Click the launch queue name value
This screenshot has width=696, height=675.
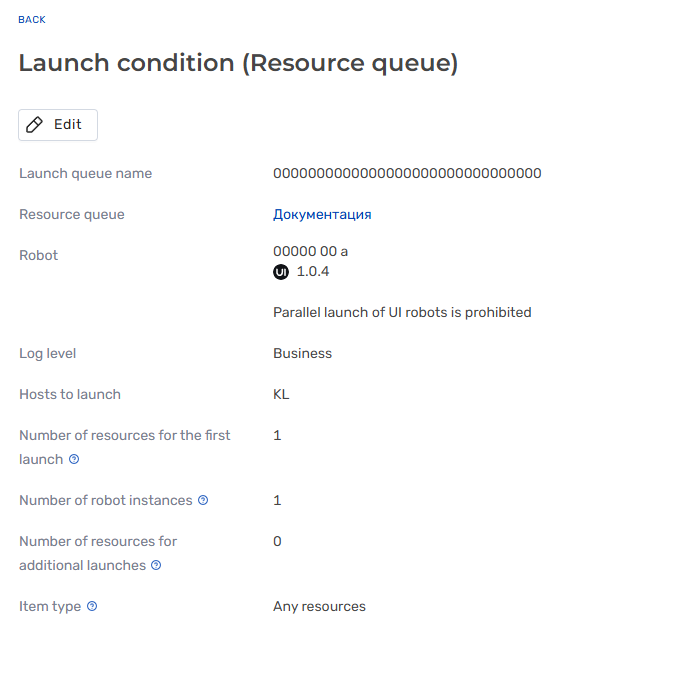coord(407,173)
